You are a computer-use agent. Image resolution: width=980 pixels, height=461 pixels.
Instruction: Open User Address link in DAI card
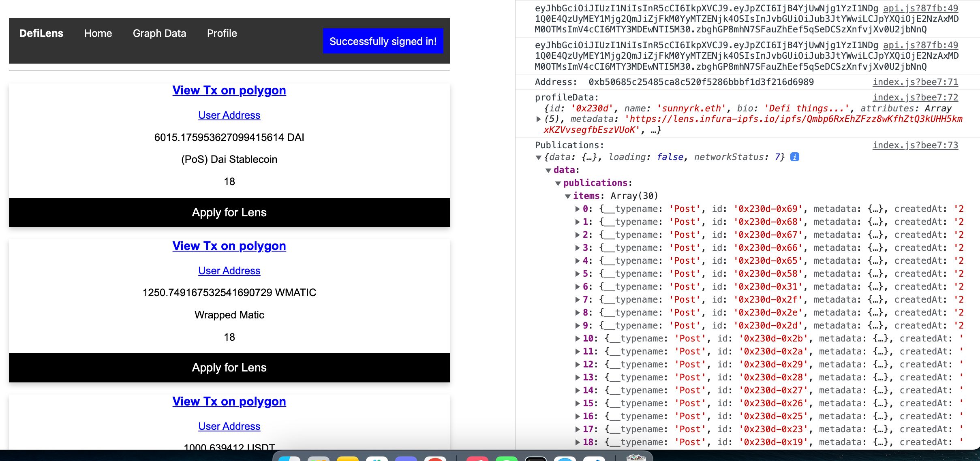pyautogui.click(x=229, y=115)
